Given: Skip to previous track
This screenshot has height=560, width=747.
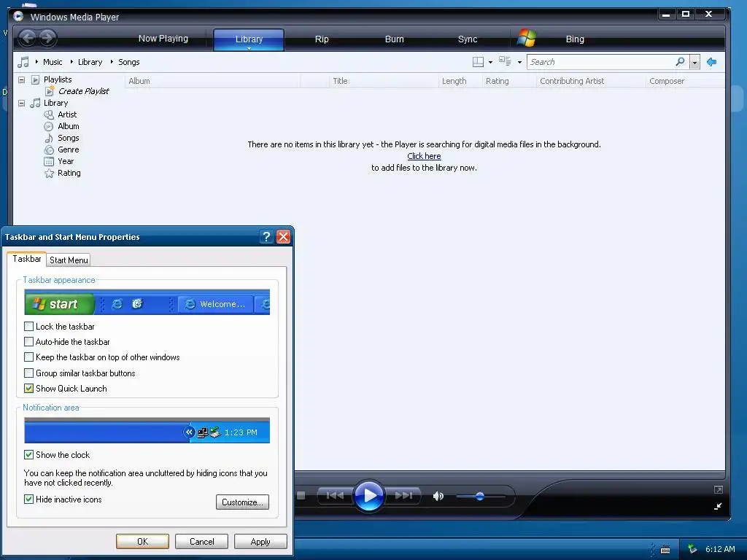Looking at the screenshot, I should (x=334, y=496).
